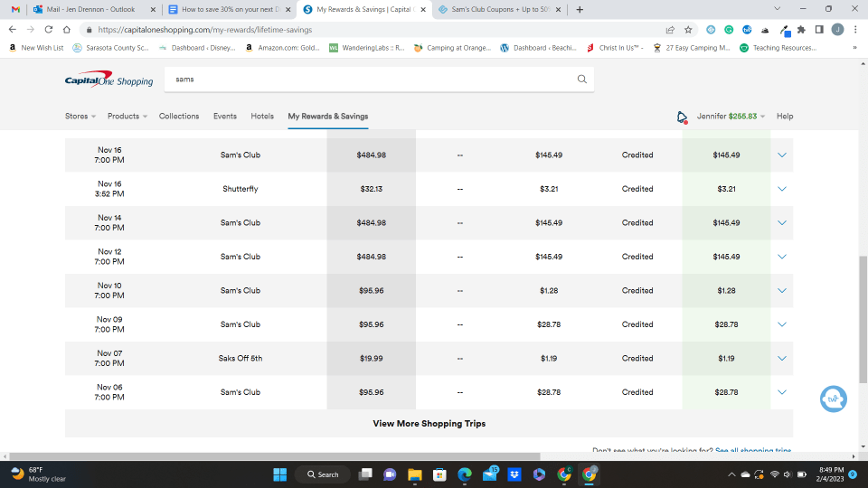Open the notifications bell icon
Screen dimensions: 868x488
point(682,117)
